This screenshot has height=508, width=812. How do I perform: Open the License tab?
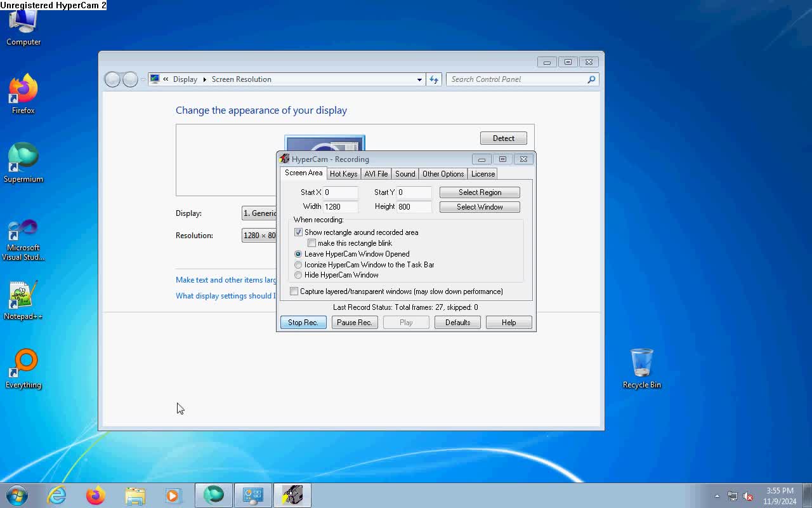tap(483, 174)
